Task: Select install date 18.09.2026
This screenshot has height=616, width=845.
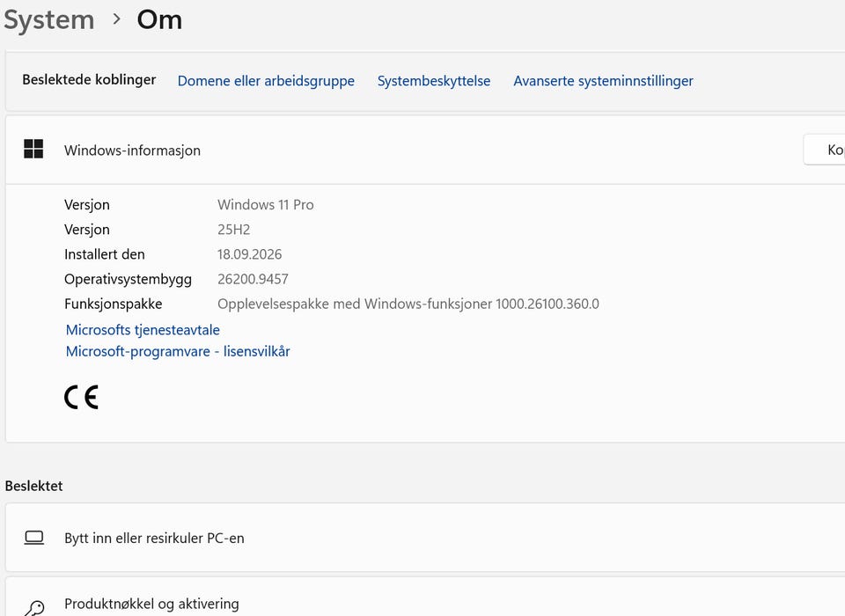Action: [x=249, y=254]
